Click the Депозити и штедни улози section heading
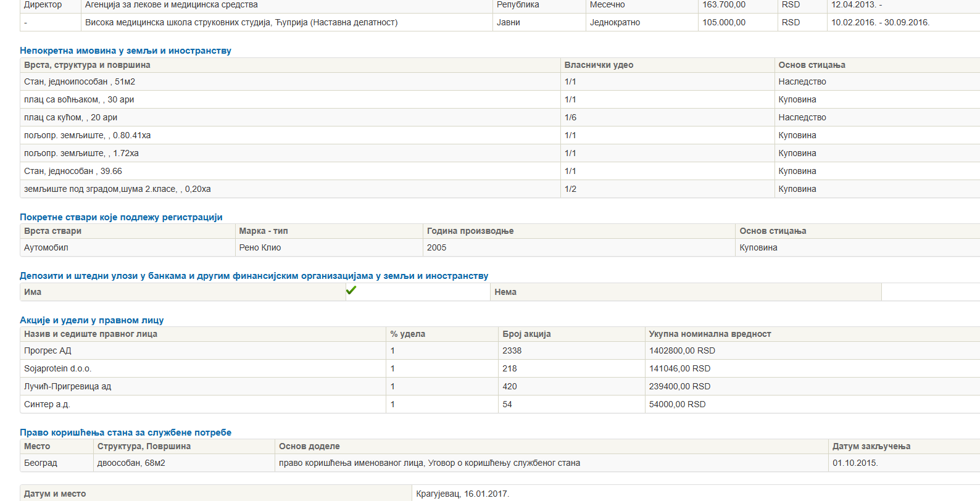The height and width of the screenshot is (501, 980). 254,276
